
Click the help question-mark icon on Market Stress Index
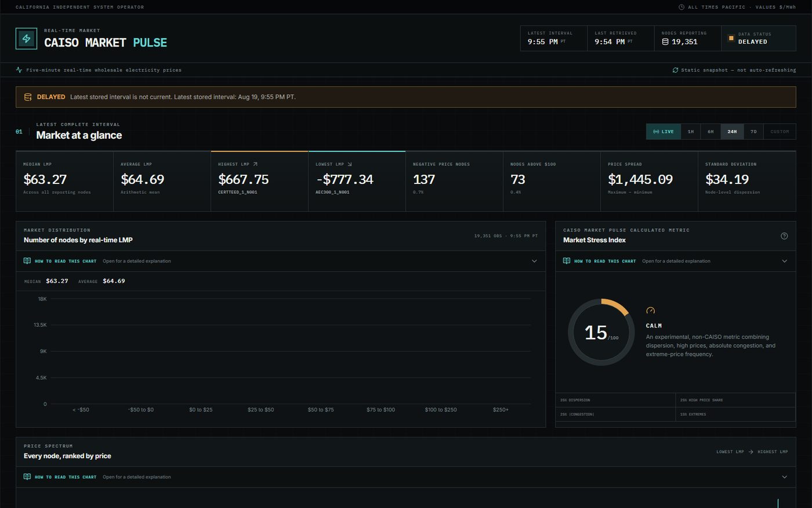[784, 236]
